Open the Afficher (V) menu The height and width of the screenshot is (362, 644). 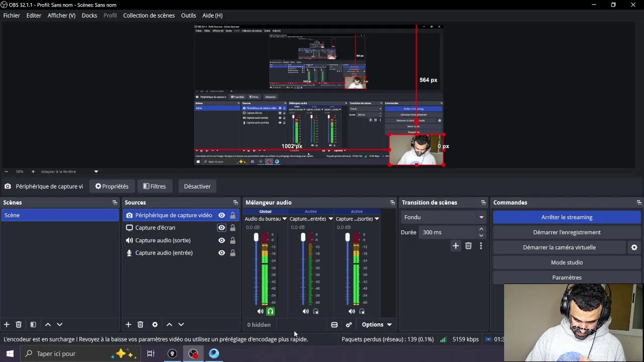click(x=61, y=16)
